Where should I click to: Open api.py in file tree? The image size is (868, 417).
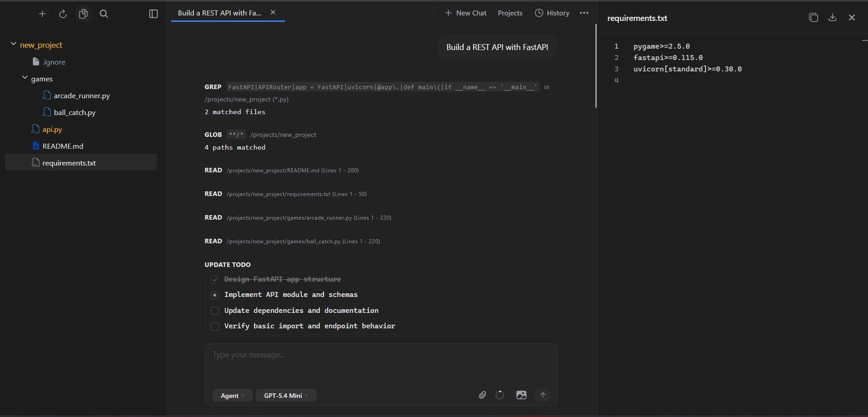coord(46,129)
